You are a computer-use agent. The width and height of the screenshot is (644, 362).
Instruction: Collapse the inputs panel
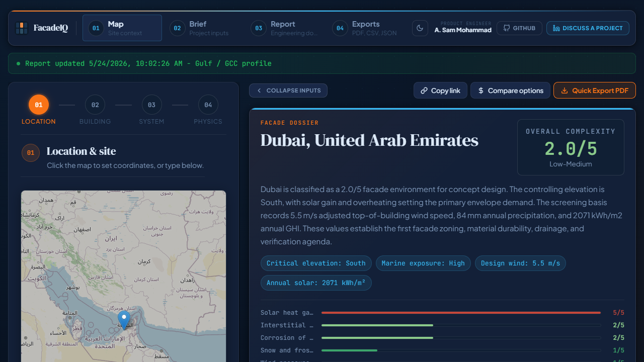pyautogui.click(x=288, y=90)
